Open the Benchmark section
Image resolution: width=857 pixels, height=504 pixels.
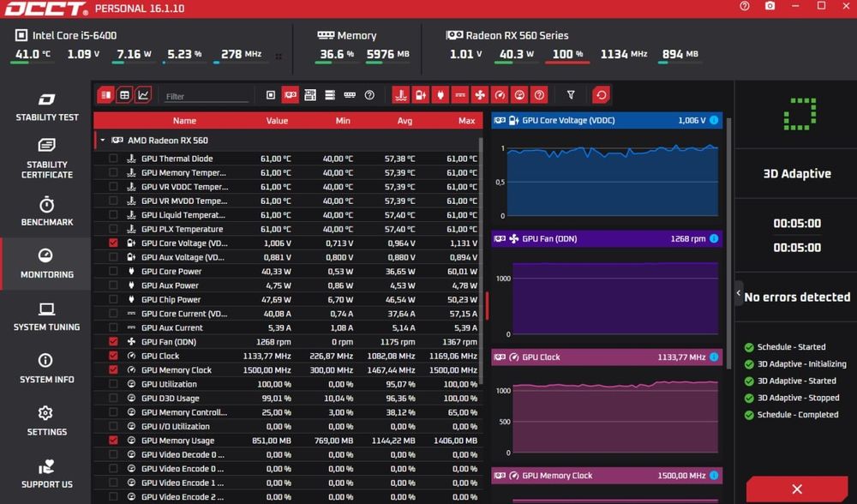pos(46,212)
